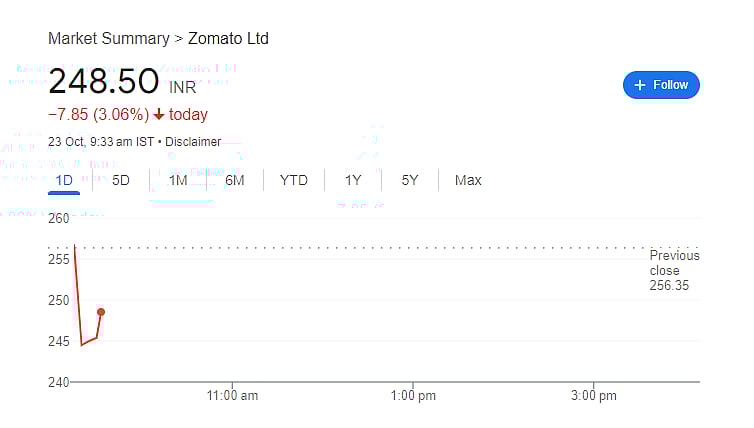Click the Previous close 256.35 label
Screen dimensions: 754x428
click(x=674, y=270)
